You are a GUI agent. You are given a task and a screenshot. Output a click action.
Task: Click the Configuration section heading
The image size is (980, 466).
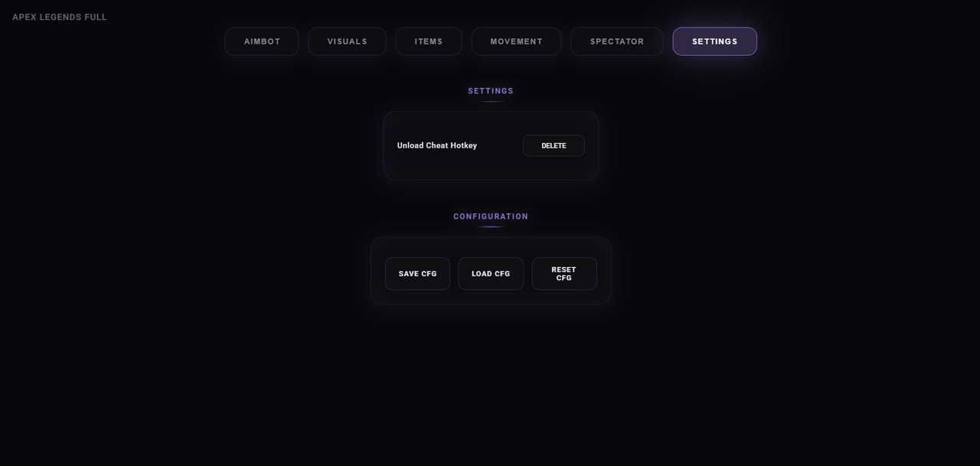click(x=491, y=217)
